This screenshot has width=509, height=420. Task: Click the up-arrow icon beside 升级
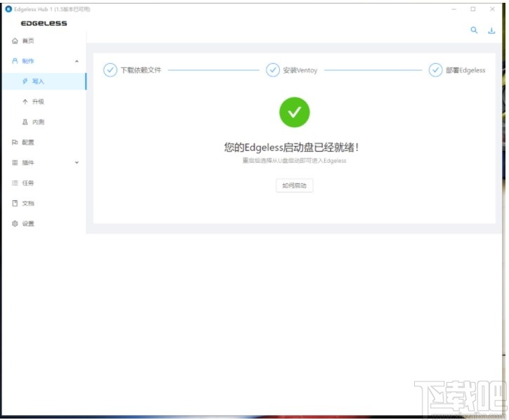(25, 102)
